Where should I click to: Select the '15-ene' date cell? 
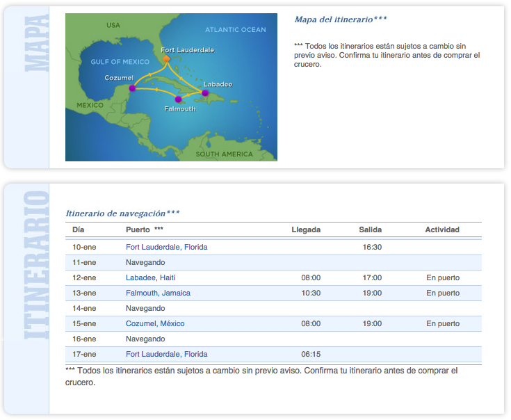(84, 323)
